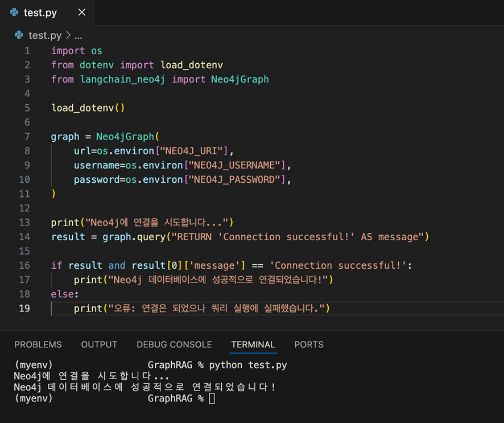
Task: Expand the breadcrumb ellipsis symbol list
Action: pyautogui.click(x=79, y=35)
